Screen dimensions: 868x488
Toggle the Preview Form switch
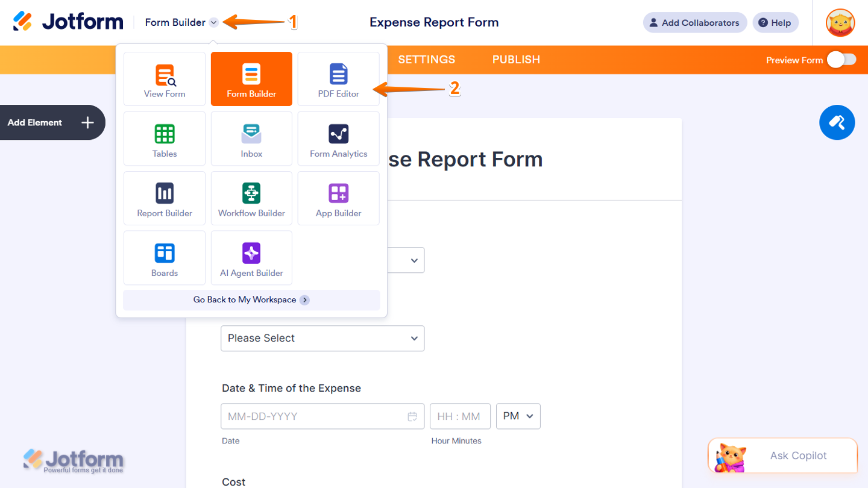pos(841,60)
